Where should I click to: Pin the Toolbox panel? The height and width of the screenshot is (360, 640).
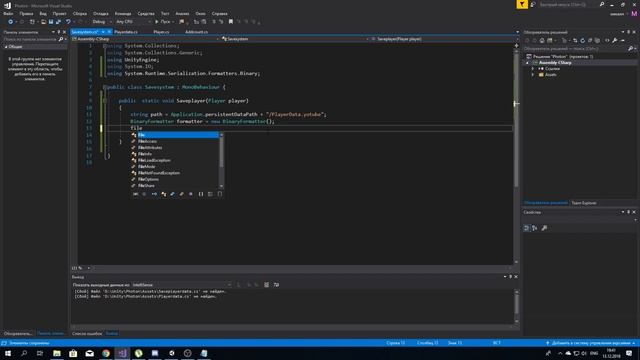59,32
